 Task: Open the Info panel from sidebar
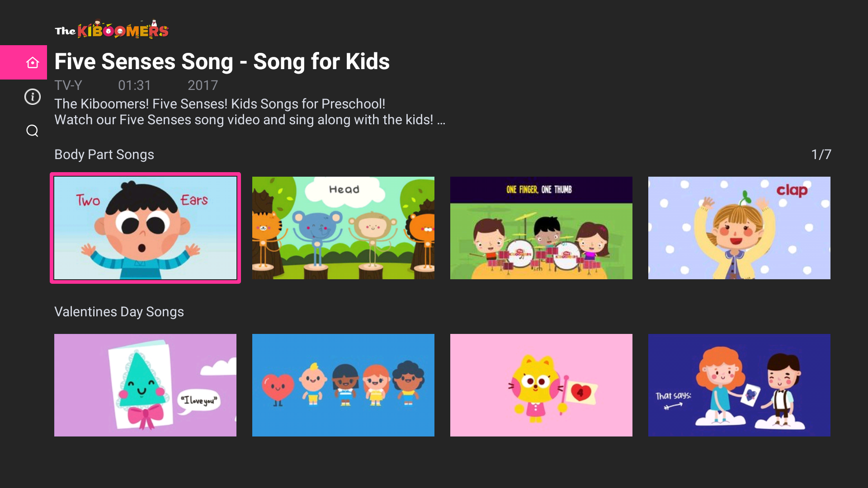point(32,97)
